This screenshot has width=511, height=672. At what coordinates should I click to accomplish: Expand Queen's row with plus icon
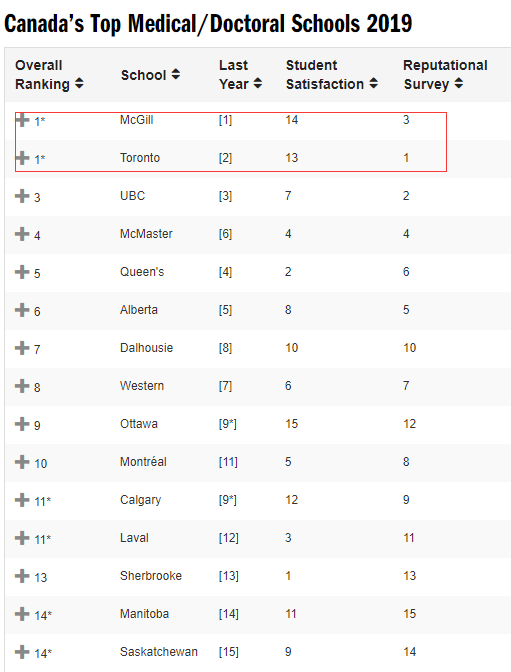point(22,272)
